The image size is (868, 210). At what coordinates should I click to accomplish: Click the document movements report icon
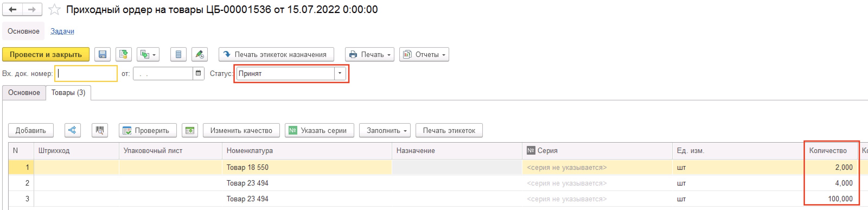click(178, 54)
